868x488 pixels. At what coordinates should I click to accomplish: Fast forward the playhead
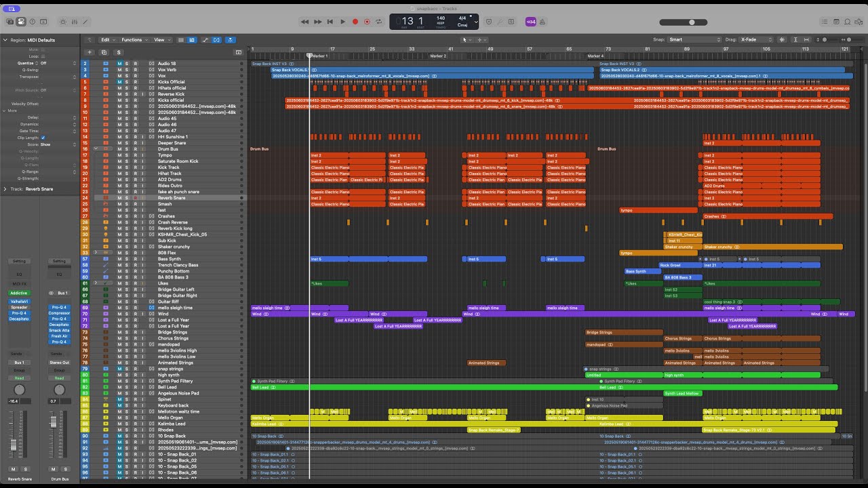(317, 22)
